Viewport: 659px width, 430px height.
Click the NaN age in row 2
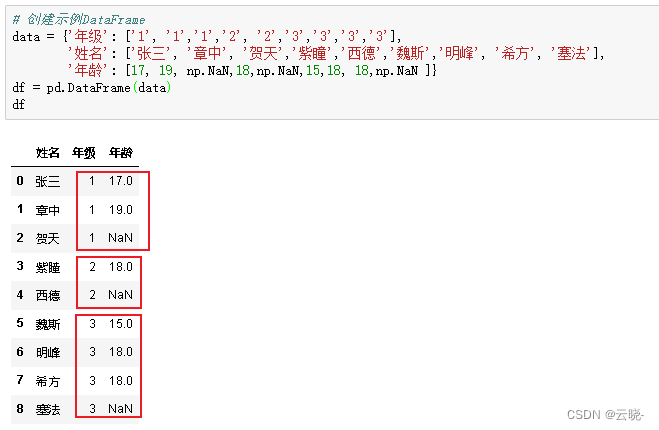pyautogui.click(x=121, y=238)
